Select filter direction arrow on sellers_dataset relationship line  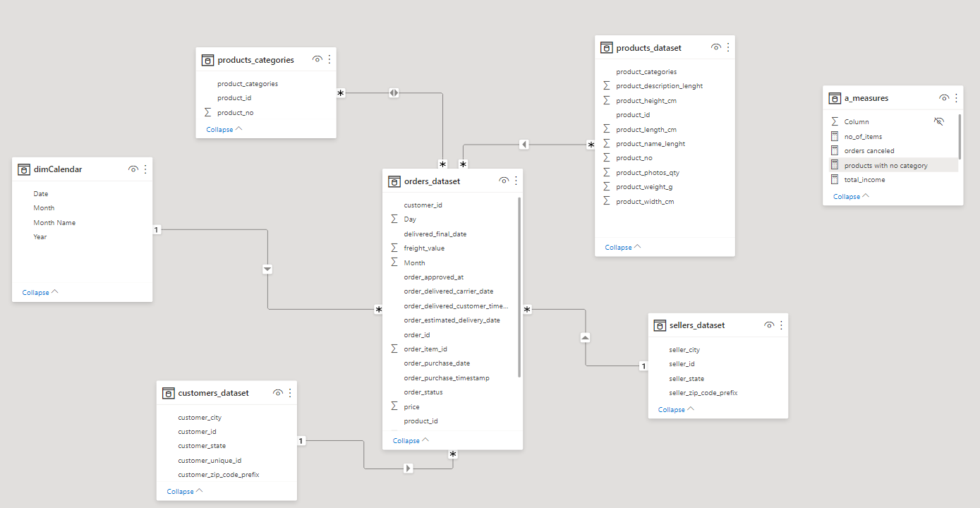point(585,338)
